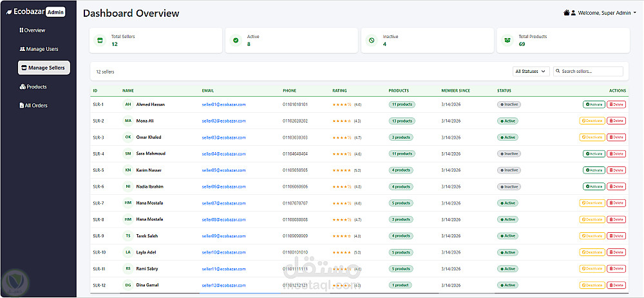Click phone number 01105050505

tap(296, 170)
